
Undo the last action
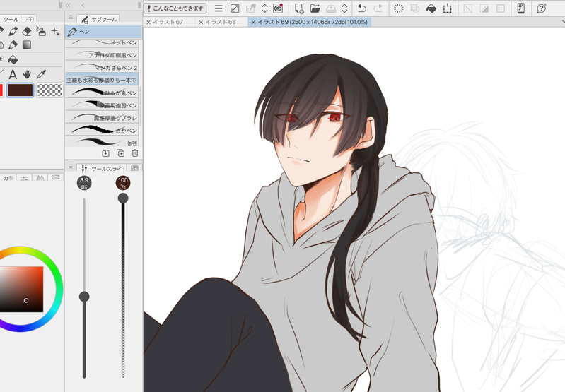click(362, 8)
